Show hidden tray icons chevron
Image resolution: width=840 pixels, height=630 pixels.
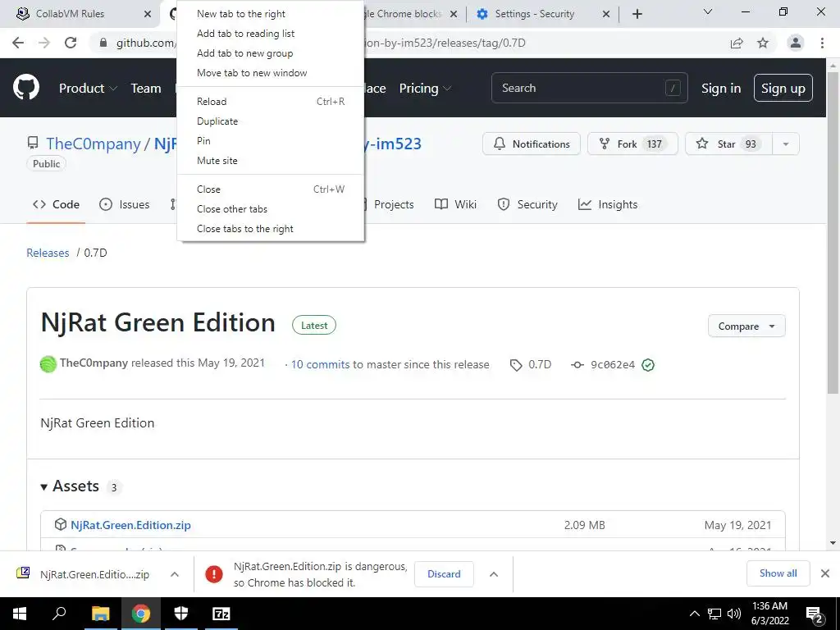tap(694, 614)
